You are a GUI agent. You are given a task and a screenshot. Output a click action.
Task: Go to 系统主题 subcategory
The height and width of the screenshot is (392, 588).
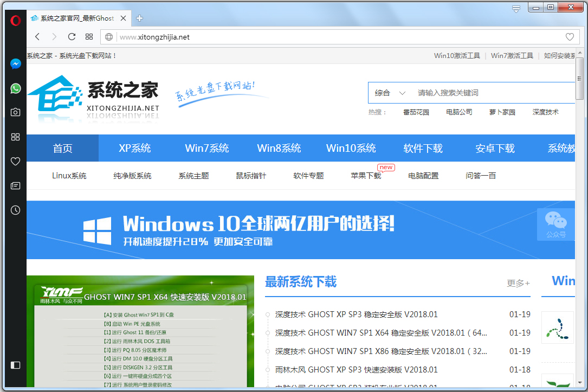193,176
